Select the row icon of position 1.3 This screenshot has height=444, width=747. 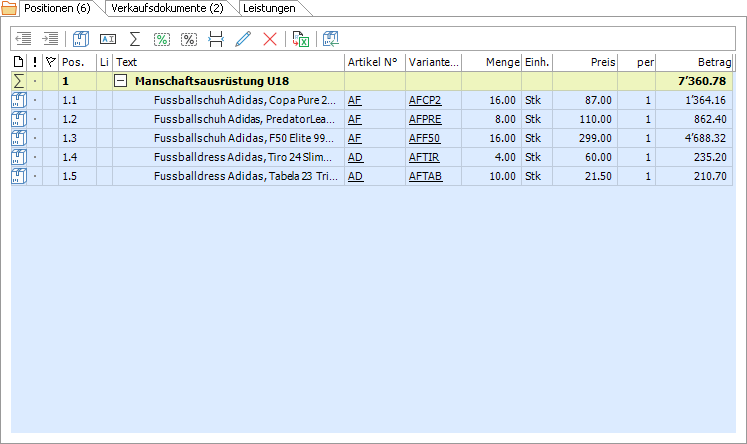click(x=19, y=138)
